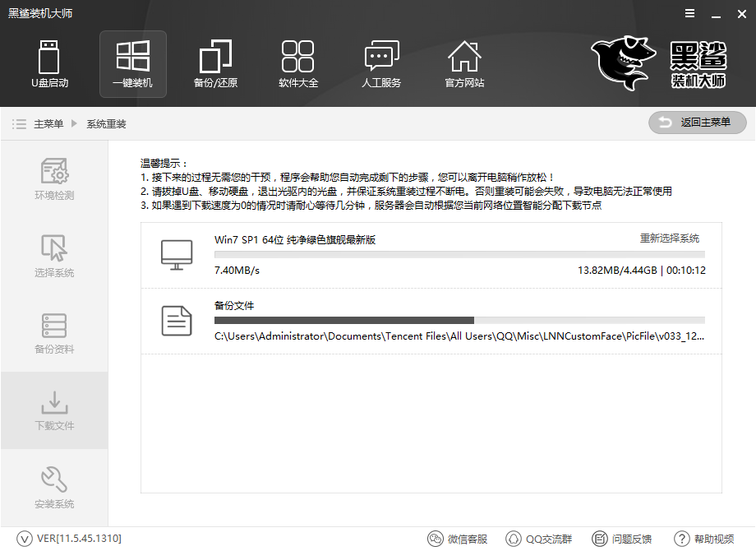Screen dimensions: 756x551
Task: Open the 一键装机 one-click install module
Action: (x=132, y=64)
